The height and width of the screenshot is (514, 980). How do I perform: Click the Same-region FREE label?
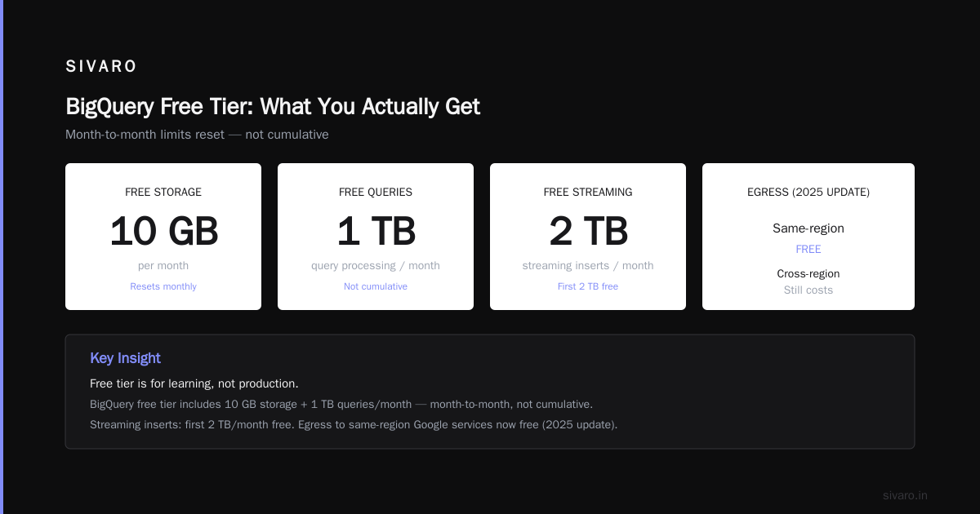point(808,249)
